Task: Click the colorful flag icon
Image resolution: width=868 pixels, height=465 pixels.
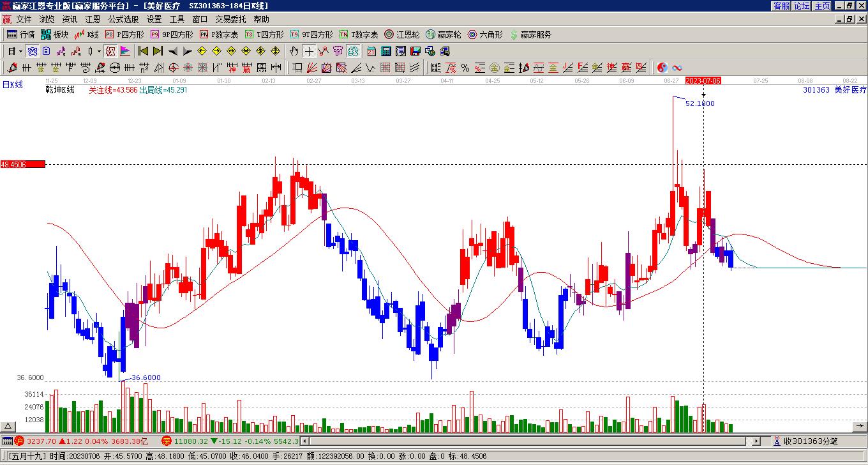Action: 125,51
